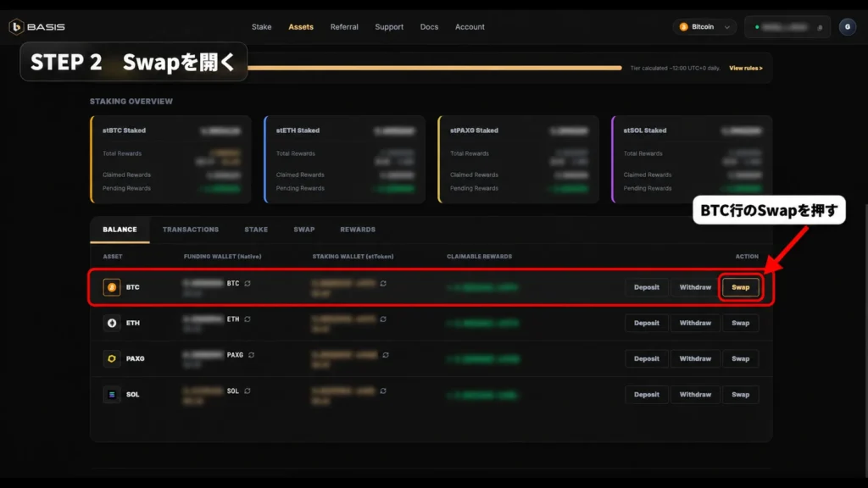Open the Support navigation item
Image resolution: width=868 pixels, height=488 pixels.
[x=389, y=26]
